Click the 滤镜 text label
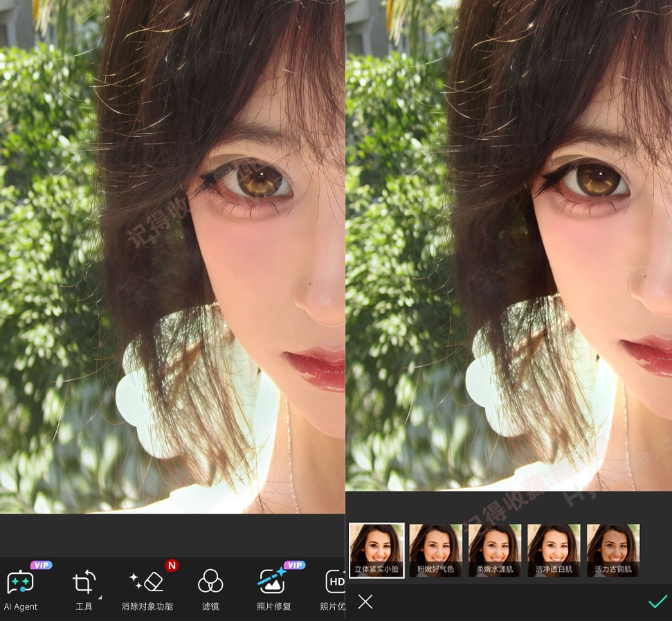The height and width of the screenshot is (621, 672). click(210, 606)
